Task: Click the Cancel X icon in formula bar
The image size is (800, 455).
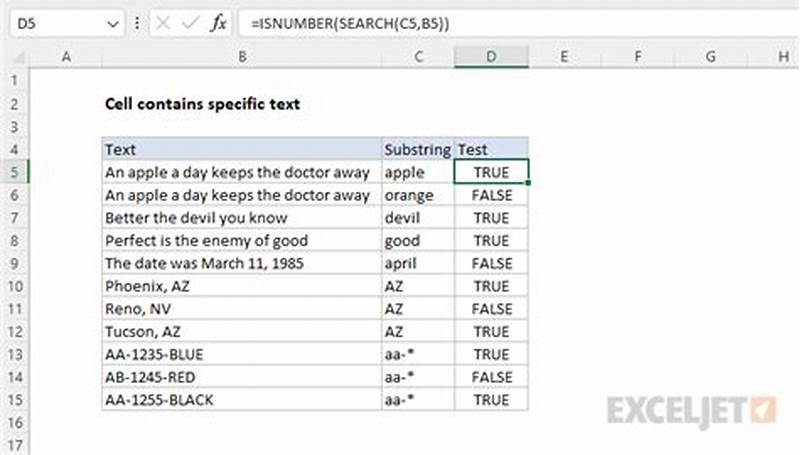Action: pos(163,23)
